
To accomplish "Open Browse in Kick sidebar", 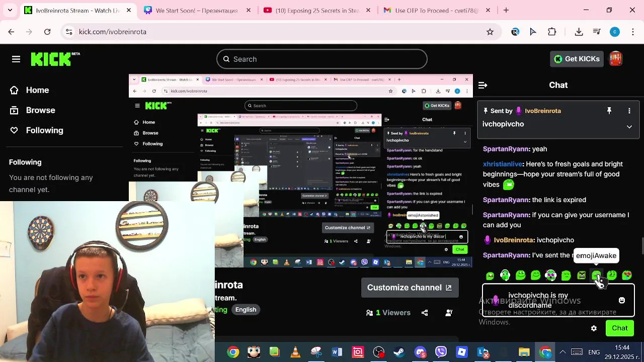I will [x=33, y=110].
